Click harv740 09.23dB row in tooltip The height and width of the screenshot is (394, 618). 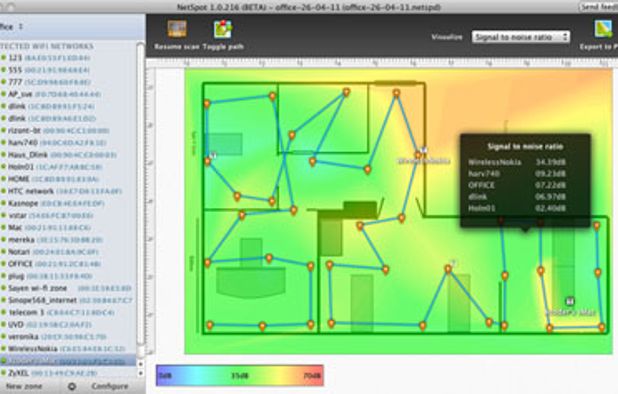point(517,174)
